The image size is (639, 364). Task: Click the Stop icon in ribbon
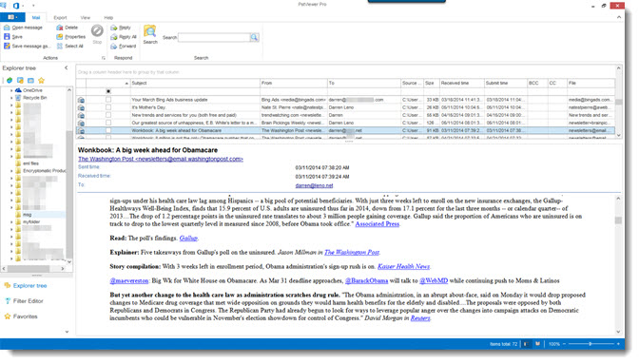97,31
